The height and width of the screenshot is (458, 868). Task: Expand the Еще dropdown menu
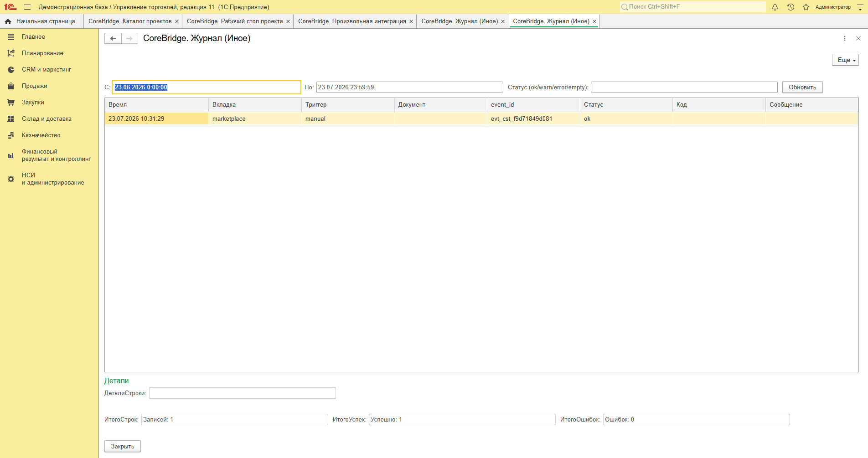[x=845, y=60]
